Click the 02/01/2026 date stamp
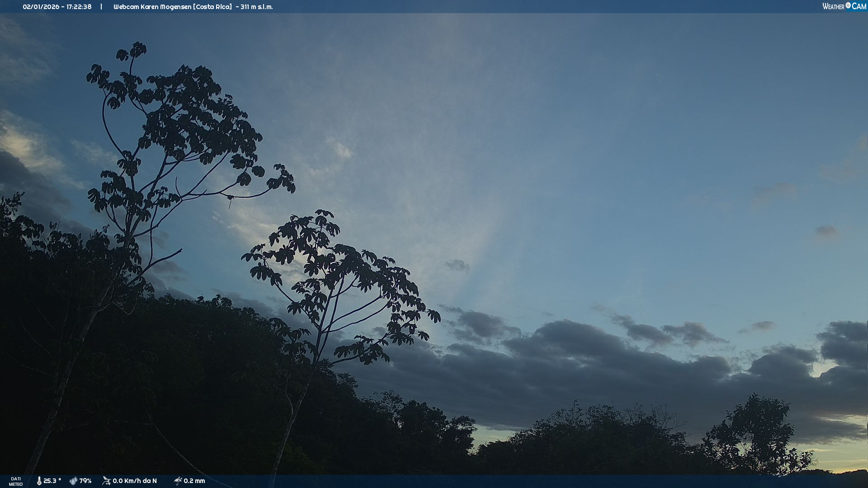The height and width of the screenshot is (488, 868). click(41, 7)
